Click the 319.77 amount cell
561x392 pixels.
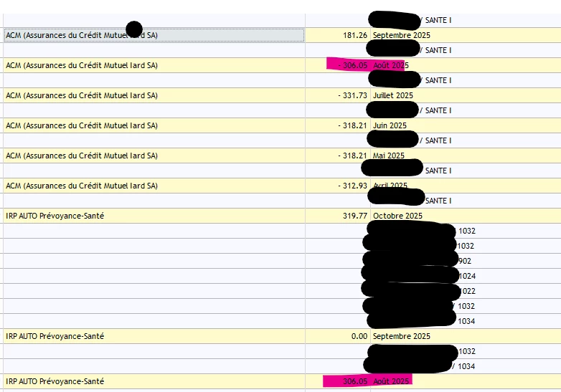(x=338, y=216)
